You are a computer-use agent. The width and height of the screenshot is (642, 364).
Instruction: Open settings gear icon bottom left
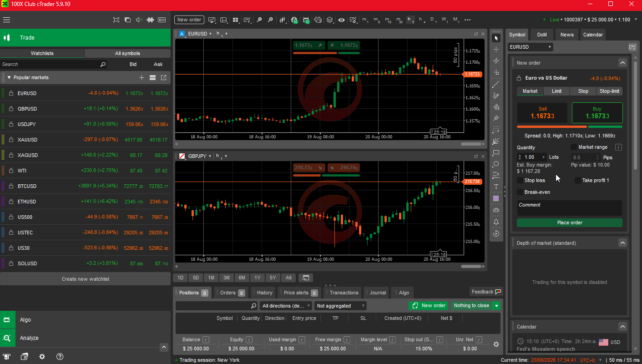point(42,357)
